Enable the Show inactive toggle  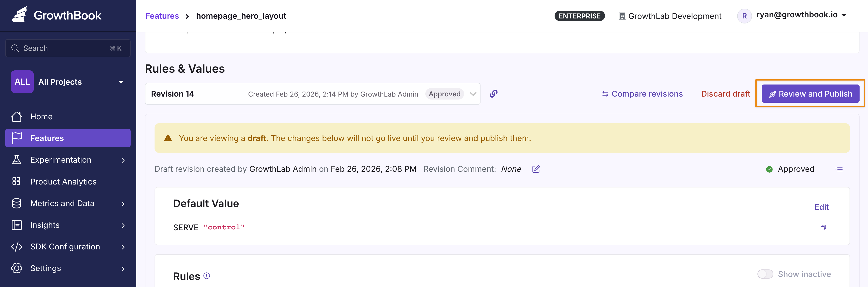click(765, 274)
